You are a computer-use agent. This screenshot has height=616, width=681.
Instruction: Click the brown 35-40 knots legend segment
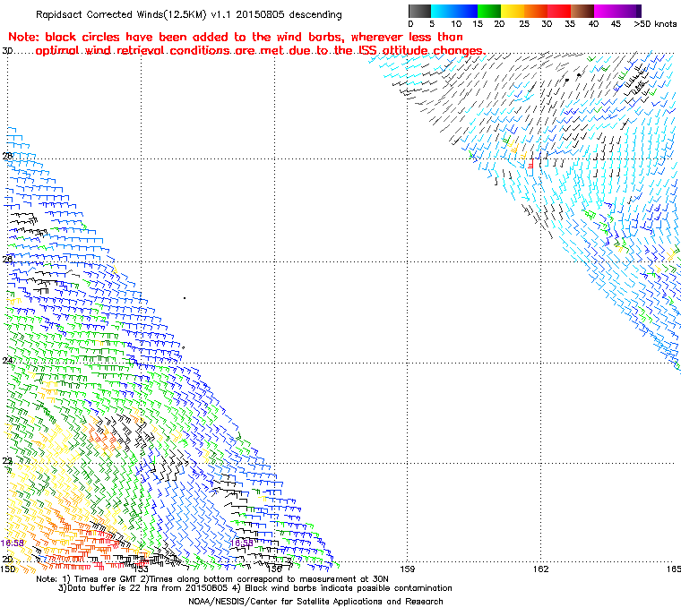pyautogui.click(x=582, y=11)
